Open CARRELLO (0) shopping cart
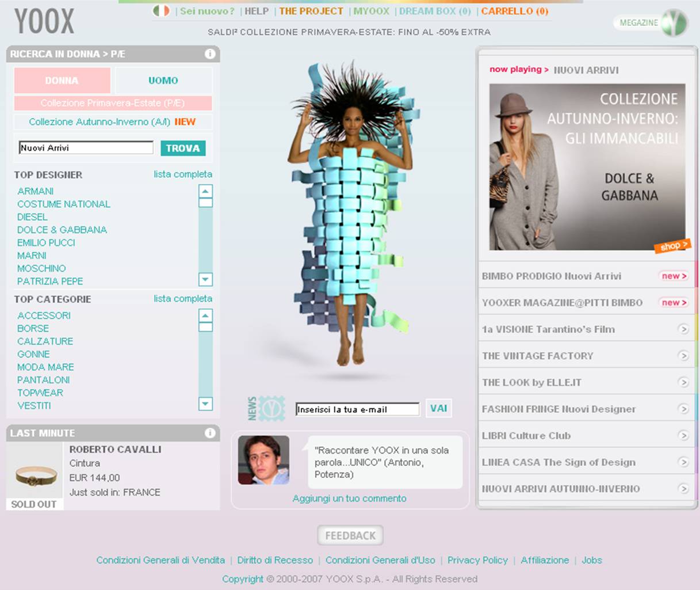Image resolution: width=700 pixels, height=590 pixels. pyautogui.click(x=515, y=11)
